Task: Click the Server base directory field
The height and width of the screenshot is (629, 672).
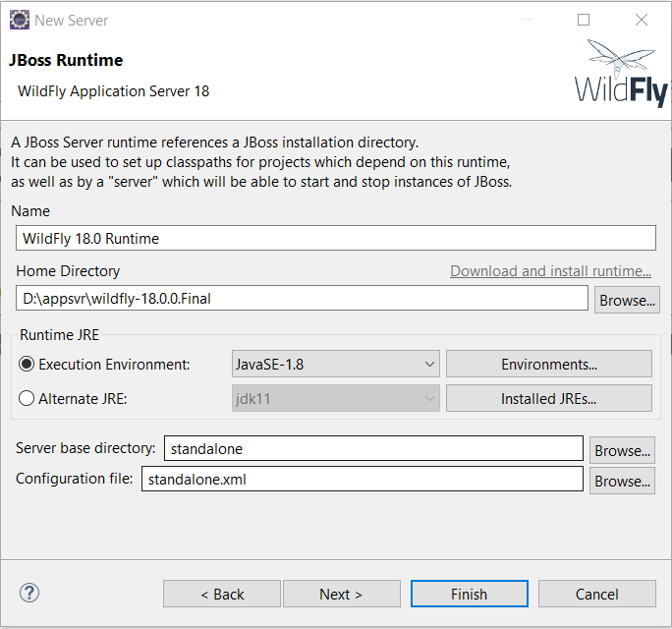Action: [373, 448]
